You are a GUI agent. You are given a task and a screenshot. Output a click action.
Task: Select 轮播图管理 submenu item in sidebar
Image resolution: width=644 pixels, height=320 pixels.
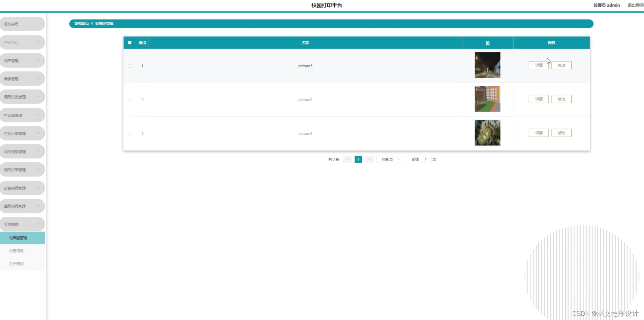coord(23,238)
